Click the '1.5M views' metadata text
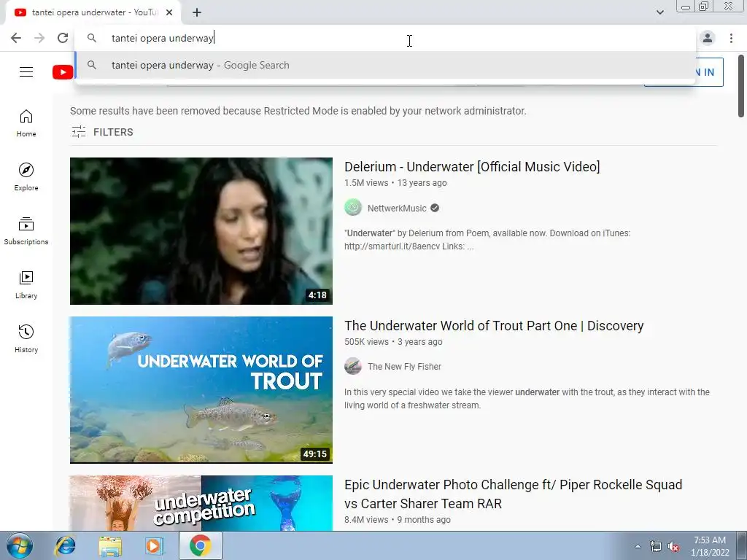 pos(366,183)
